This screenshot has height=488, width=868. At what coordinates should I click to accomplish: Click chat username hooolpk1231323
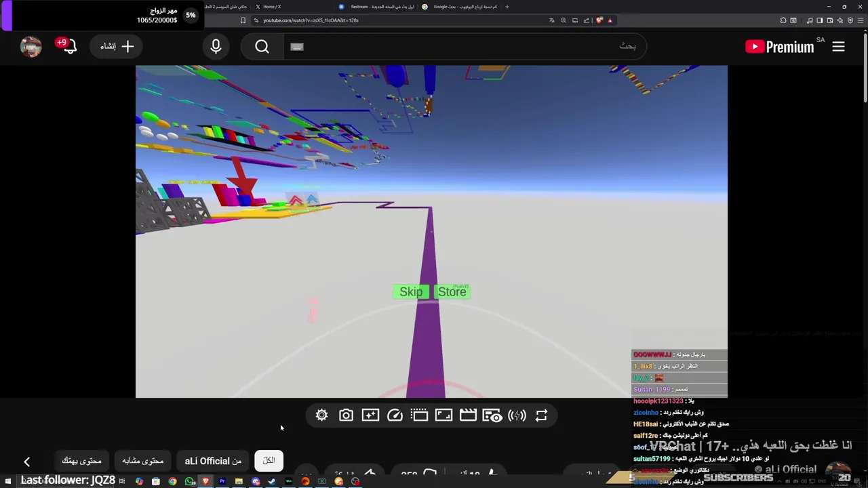[x=658, y=401]
